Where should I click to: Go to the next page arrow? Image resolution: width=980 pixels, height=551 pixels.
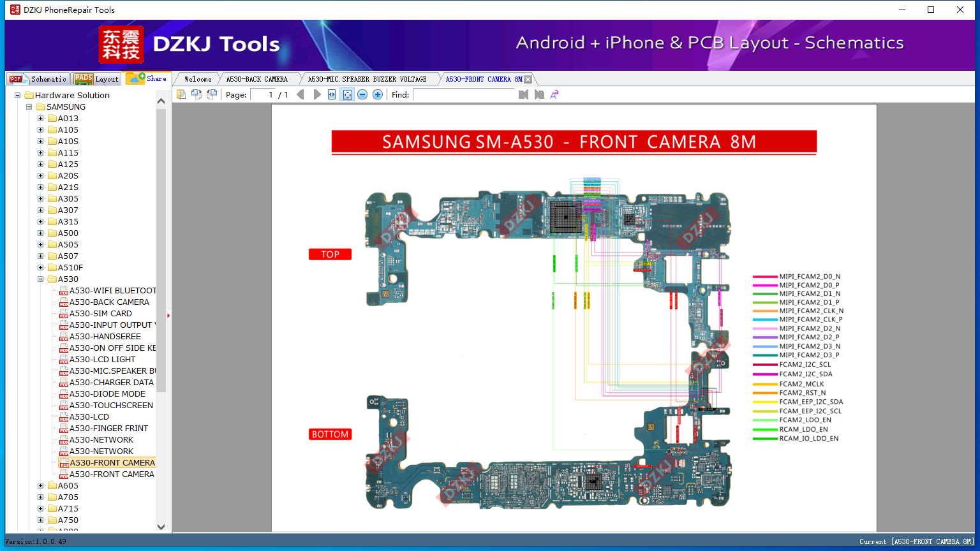317,94
